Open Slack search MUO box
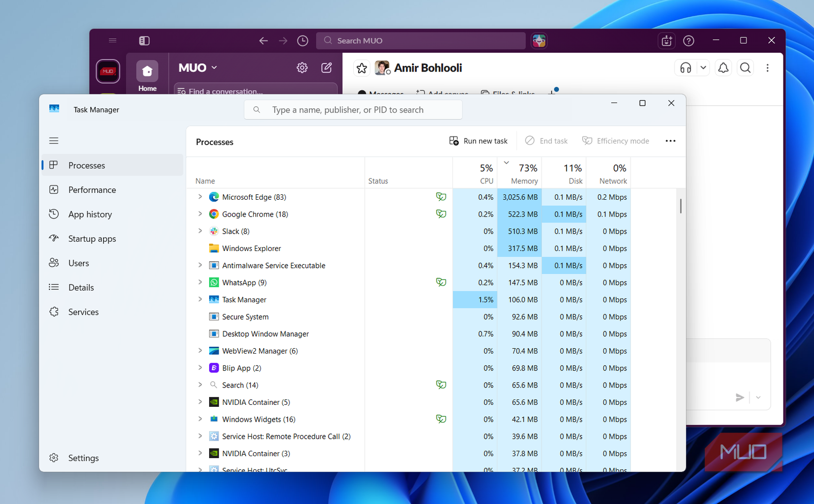 tap(421, 40)
